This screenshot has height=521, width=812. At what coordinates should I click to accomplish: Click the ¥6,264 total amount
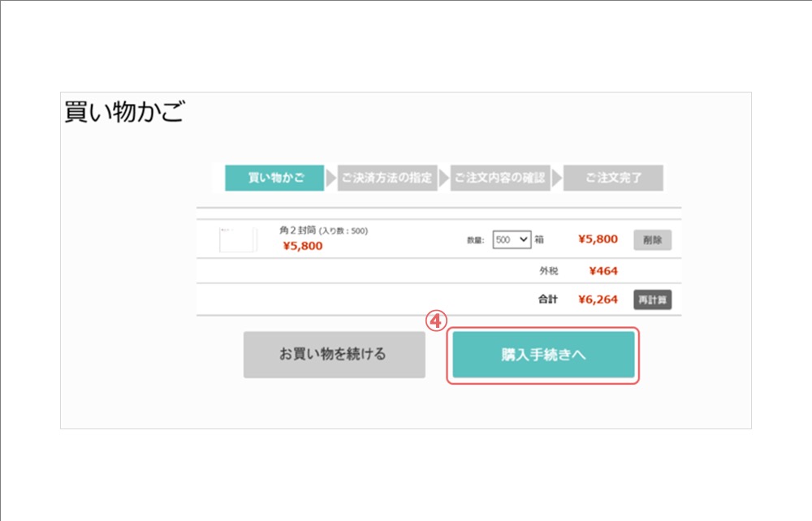point(598,299)
